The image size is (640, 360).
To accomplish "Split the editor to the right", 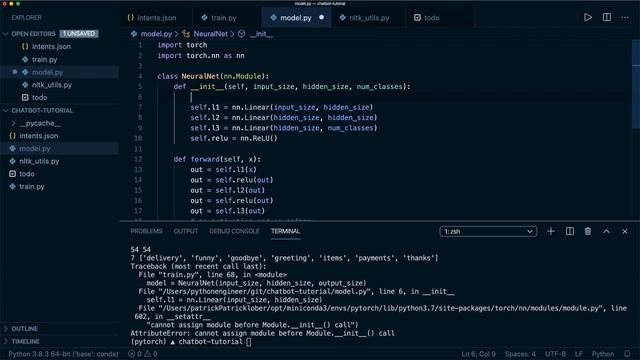I will tap(607, 18).
